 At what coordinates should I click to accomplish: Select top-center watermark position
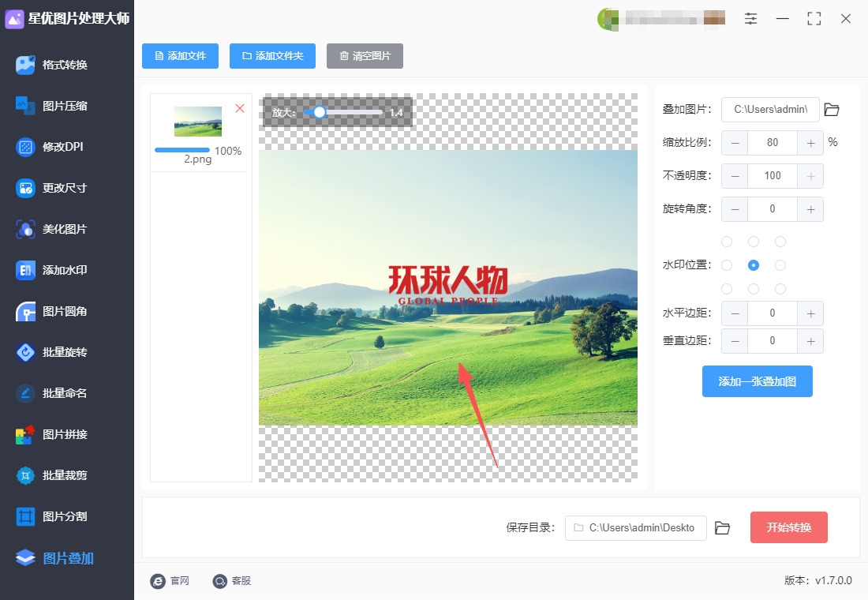tap(754, 242)
